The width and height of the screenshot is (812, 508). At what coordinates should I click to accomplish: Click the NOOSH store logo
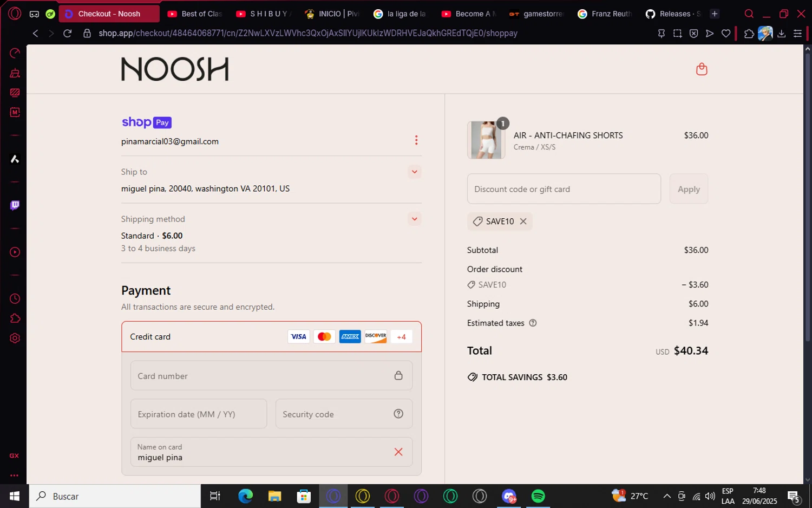click(175, 69)
